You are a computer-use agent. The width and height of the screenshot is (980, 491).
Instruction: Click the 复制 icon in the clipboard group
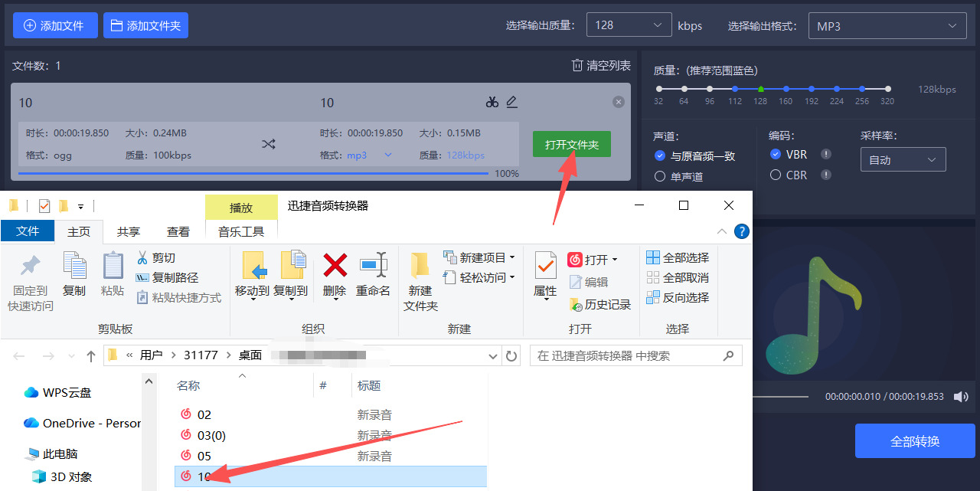click(x=74, y=265)
